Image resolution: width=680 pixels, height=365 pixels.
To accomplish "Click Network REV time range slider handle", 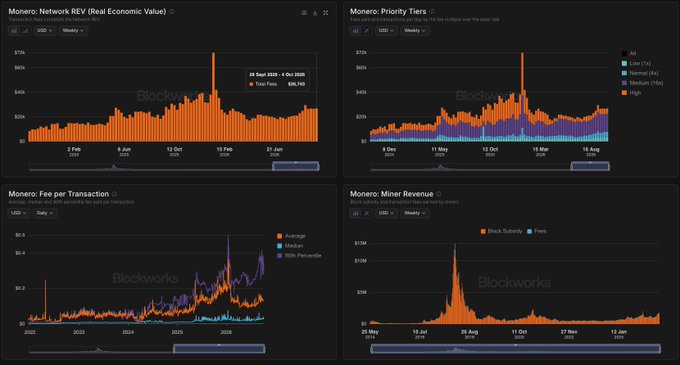I will pos(296,166).
